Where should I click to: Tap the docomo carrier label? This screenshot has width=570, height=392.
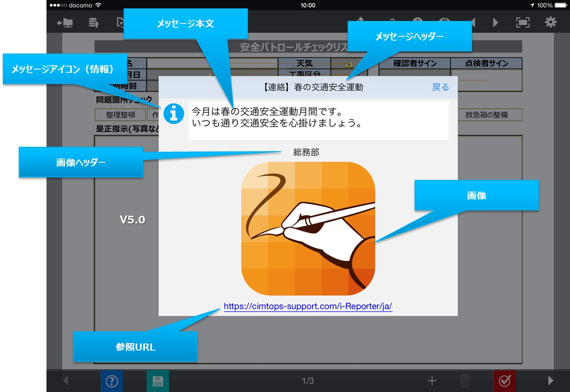(80, 5)
